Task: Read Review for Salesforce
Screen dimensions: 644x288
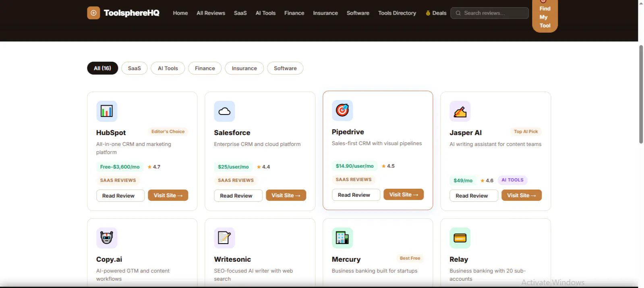Action: [238, 196]
